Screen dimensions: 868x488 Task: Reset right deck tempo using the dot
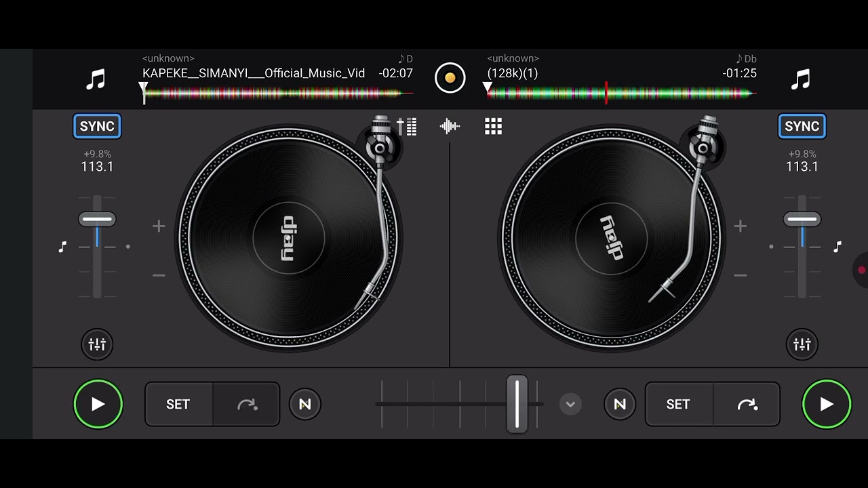(x=771, y=247)
